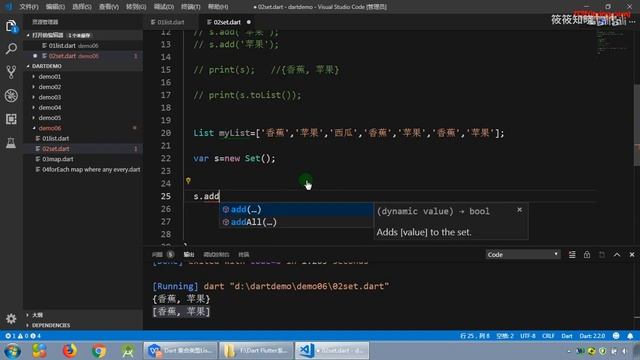Screen dimensions: 640x360
Task: Switch to the Dart document taskbar button
Action: point(180,351)
